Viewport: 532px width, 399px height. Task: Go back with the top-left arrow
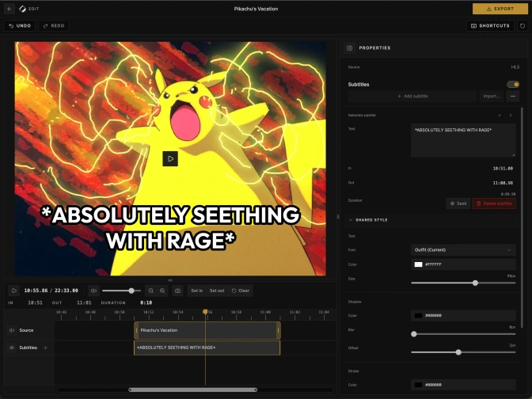(9, 9)
